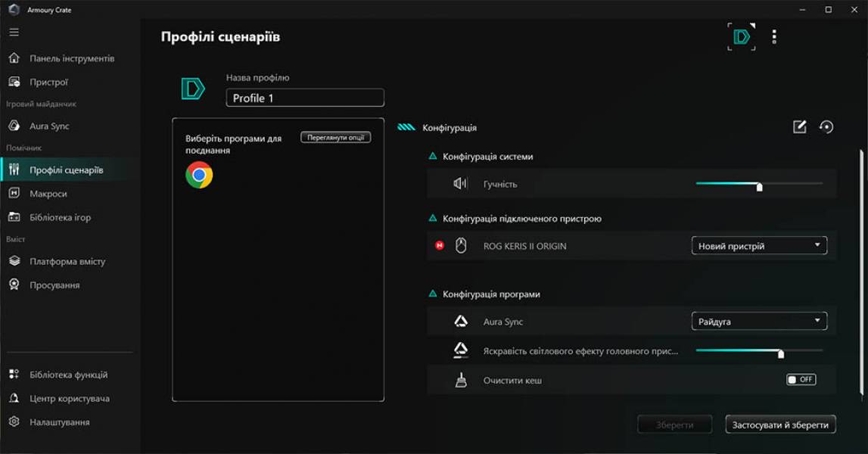
Task: Collapse Конфігурація підключеного пристрою section
Action: click(x=433, y=219)
